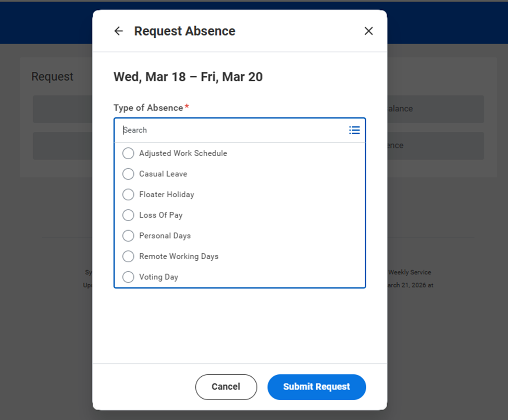
Task: Open the absence type list icon
Action: [x=354, y=130]
